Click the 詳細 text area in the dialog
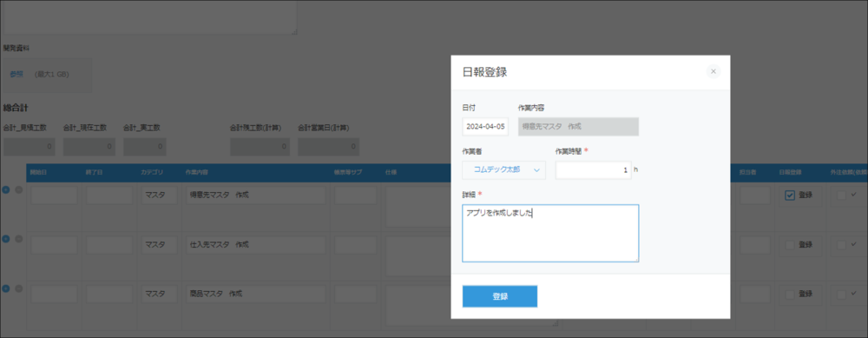Screen dimensions: 868x338 pyautogui.click(x=550, y=233)
